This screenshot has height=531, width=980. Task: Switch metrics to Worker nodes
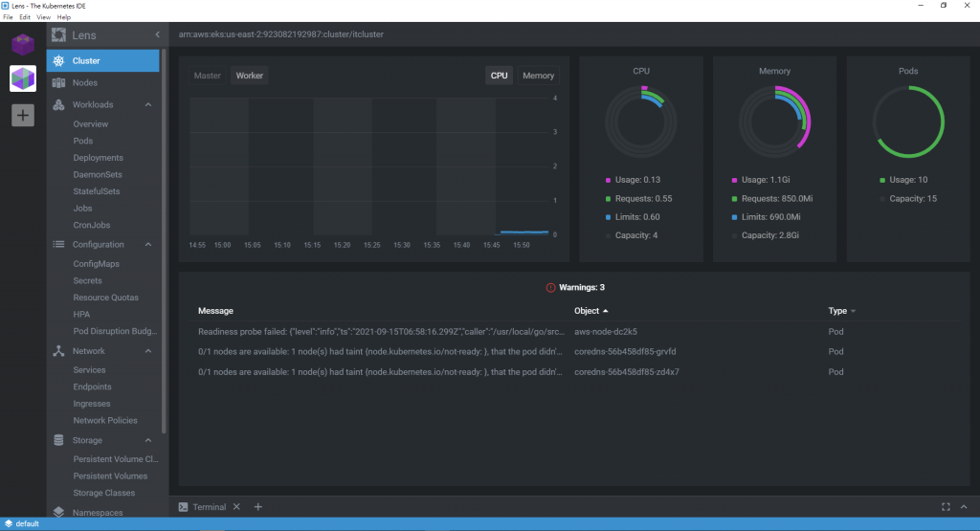point(250,76)
